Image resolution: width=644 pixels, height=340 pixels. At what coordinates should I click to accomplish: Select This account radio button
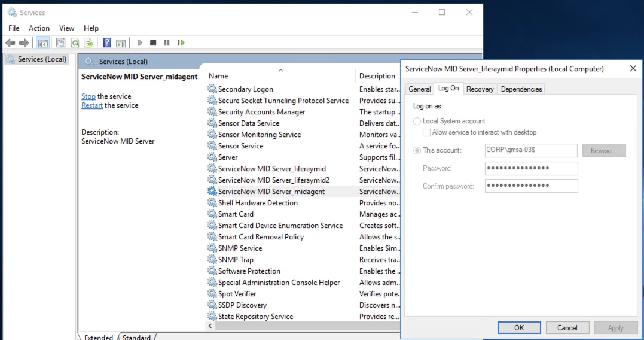(417, 150)
